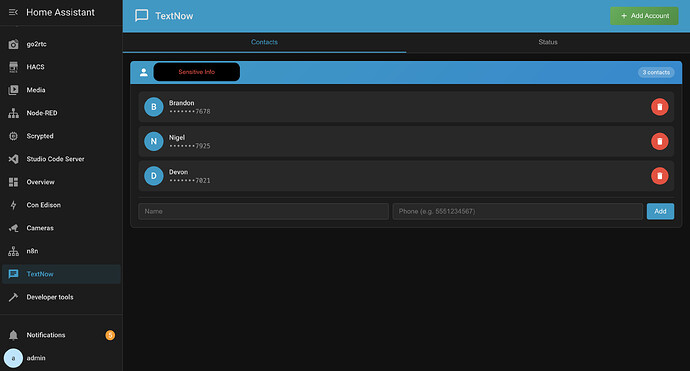Select the TextNow sidebar label
690x371 pixels.
click(40, 274)
